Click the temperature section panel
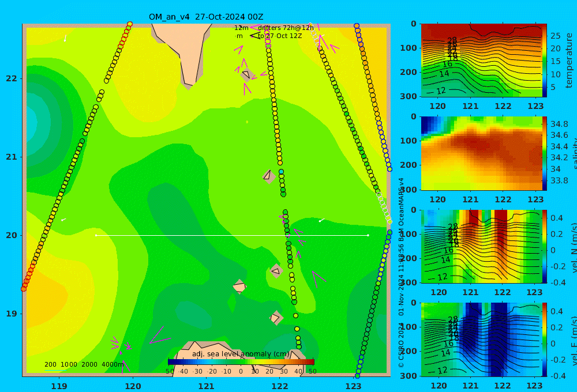The width and height of the screenshot is (577, 392). pos(482,61)
